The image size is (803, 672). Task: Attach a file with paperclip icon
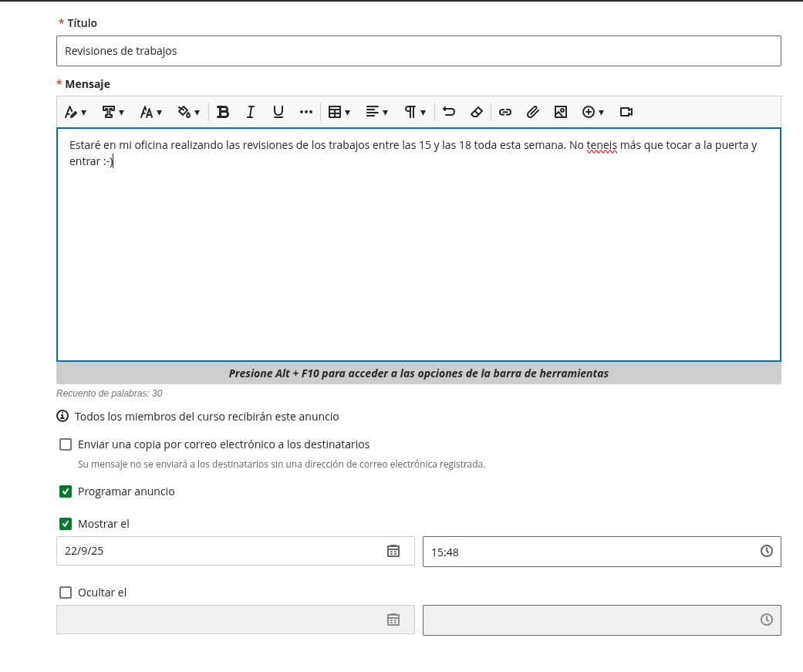coord(532,112)
